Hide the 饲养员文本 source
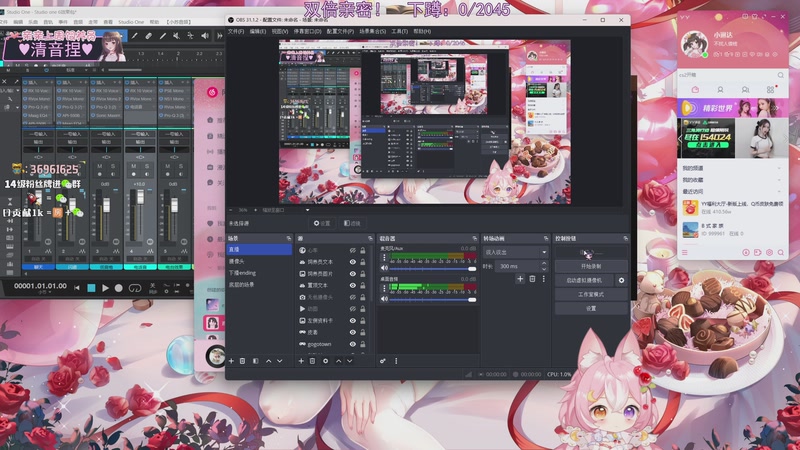800x450 pixels. [x=353, y=262]
